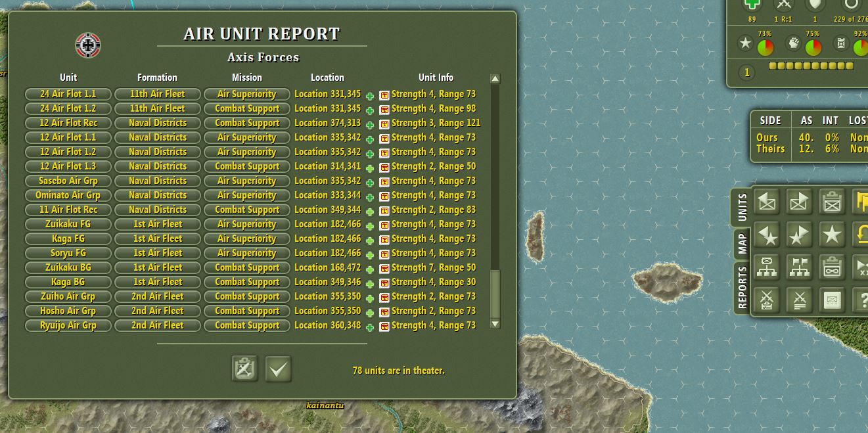Click the red info icon on the Zuikaku BG row
This screenshot has height=433, width=868.
click(x=384, y=269)
